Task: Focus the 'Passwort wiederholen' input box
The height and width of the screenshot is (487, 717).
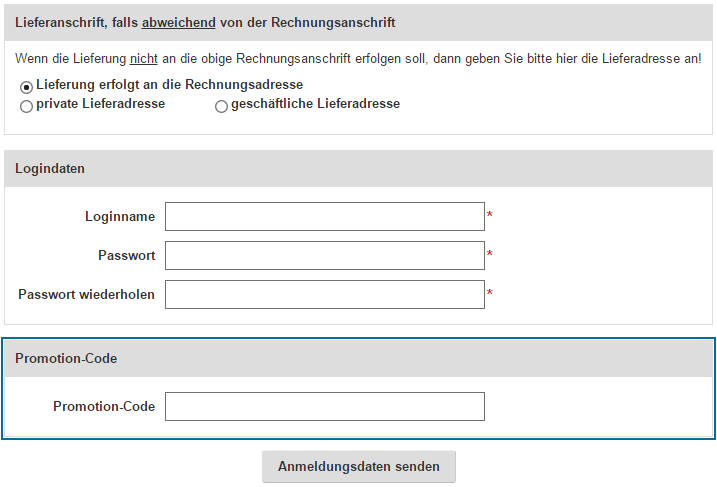Action: (x=325, y=294)
